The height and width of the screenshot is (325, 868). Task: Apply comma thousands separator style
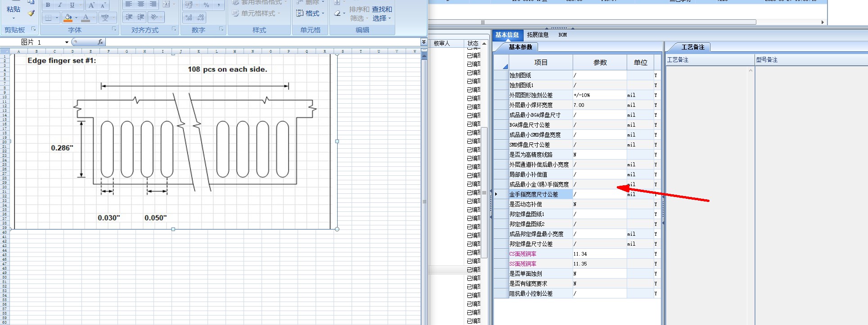click(x=219, y=5)
